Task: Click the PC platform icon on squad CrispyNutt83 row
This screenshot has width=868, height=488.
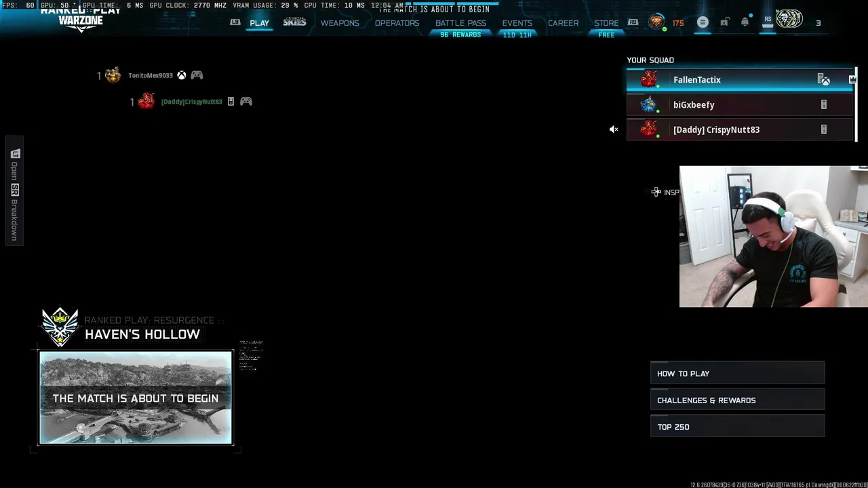Action: click(x=824, y=129)
